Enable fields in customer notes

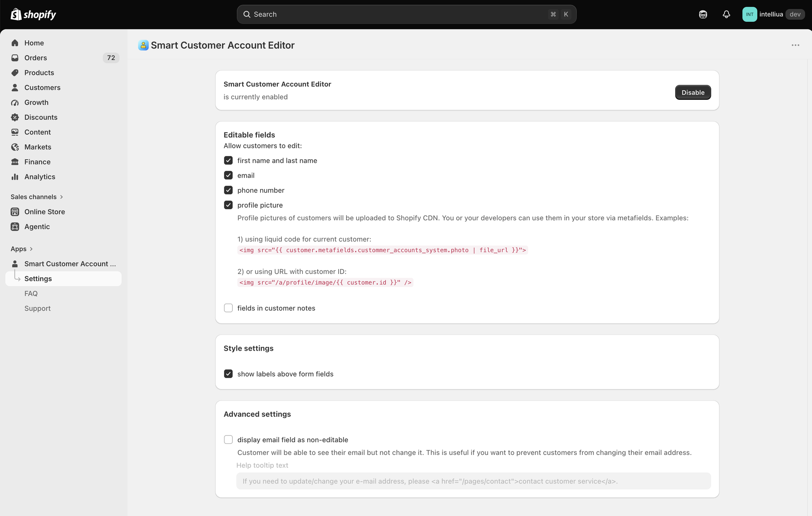(x=228, y=308)
